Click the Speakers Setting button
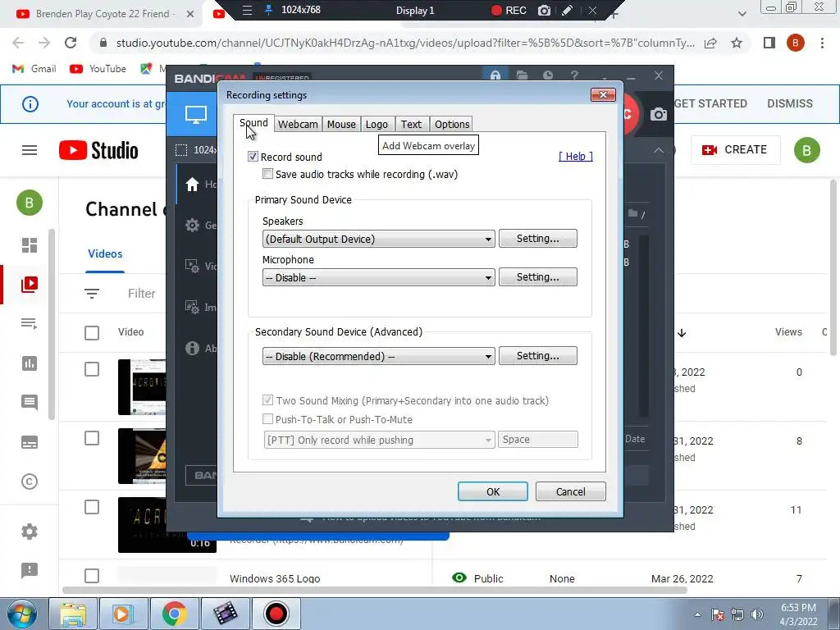840x630 pixels. pyautogui.click(x=538, y=239)
